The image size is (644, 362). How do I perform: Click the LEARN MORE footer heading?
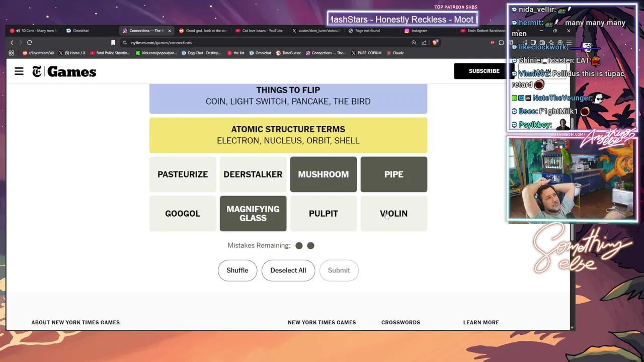click(x=481, y=322)
